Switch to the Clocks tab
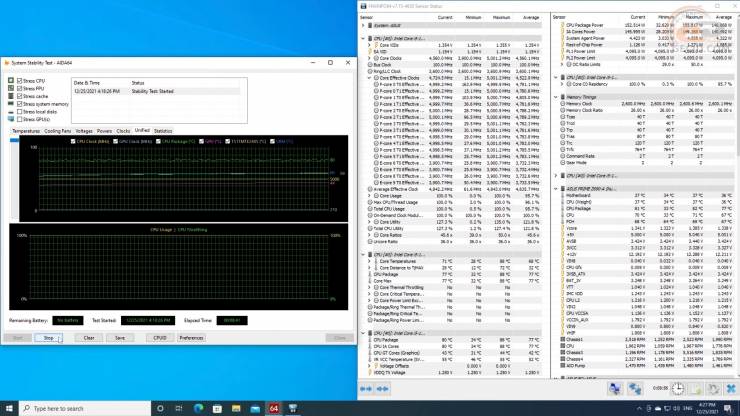The image size is (740, 416). 123,131
